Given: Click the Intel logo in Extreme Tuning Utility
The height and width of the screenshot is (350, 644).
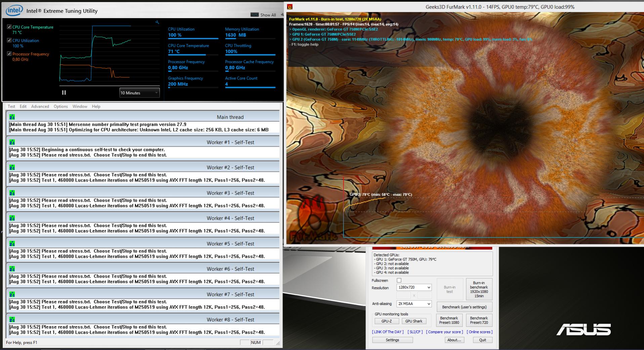Looking at the screenshot, I should pyautogui.click(x=14, y=11).
